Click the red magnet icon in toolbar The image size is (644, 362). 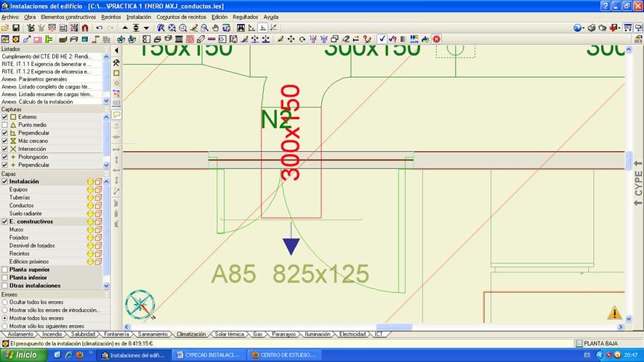tap(85, 28)
